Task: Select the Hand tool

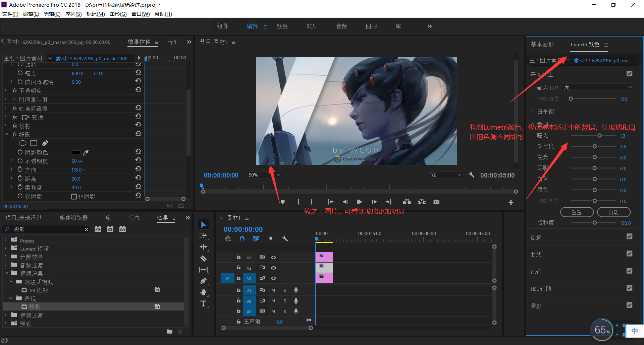Action: [x=203, y=292]
